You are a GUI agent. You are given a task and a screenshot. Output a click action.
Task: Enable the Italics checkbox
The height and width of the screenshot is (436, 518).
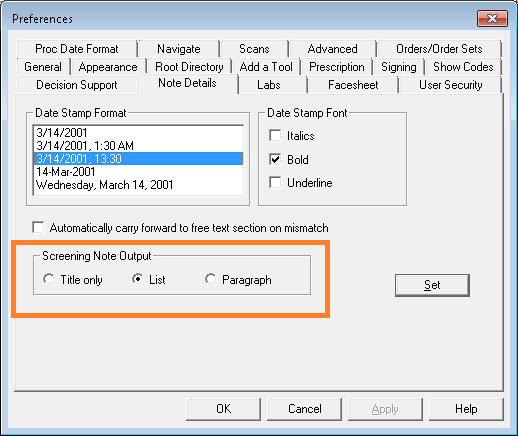(275, 136)
